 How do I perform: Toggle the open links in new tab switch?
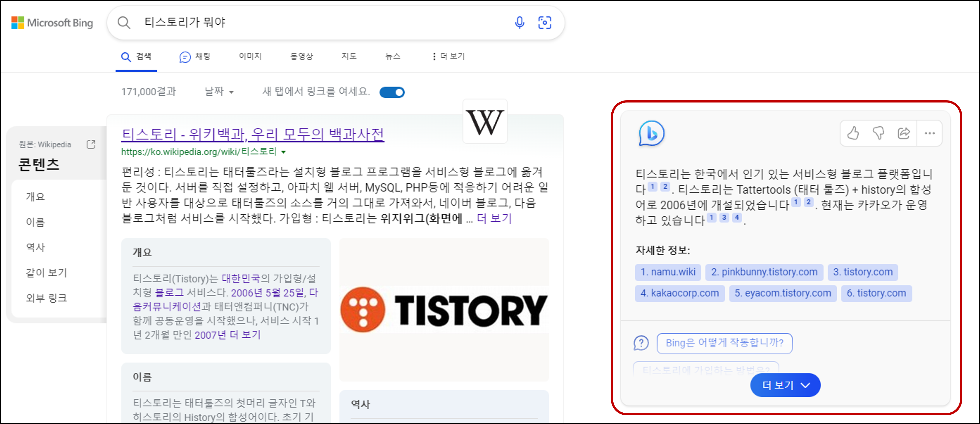(392, 92)
